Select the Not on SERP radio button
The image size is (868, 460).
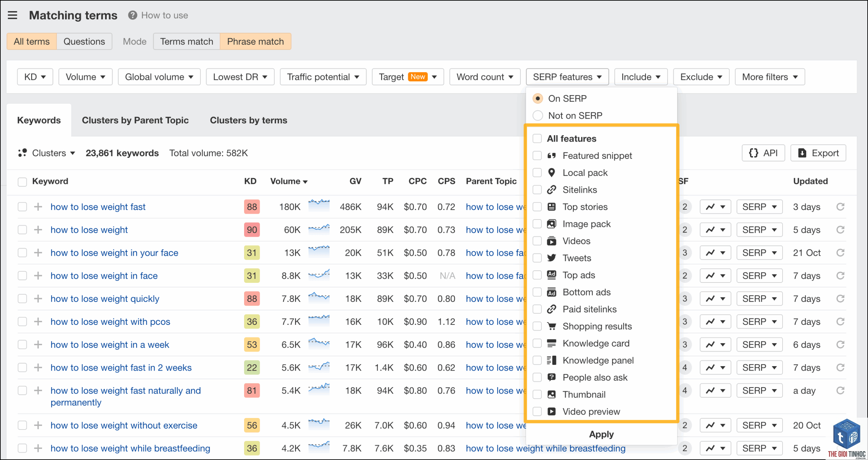538,116
